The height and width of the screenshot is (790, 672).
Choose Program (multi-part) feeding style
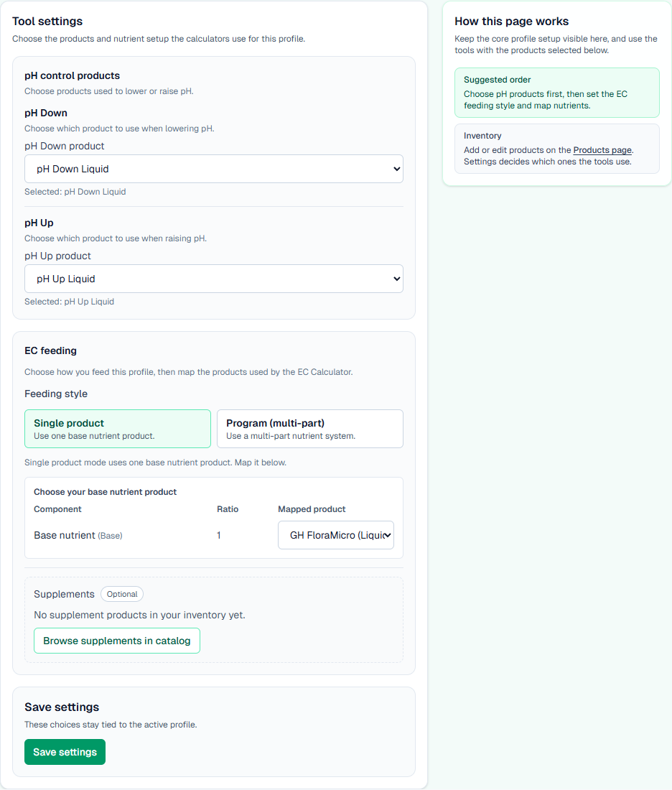309,429
